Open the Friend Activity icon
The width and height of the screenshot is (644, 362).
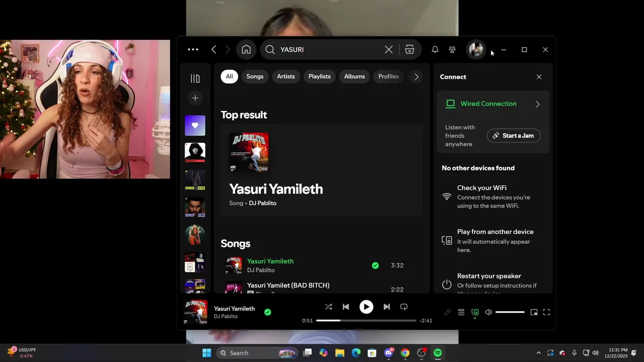(x=452, y=49)
